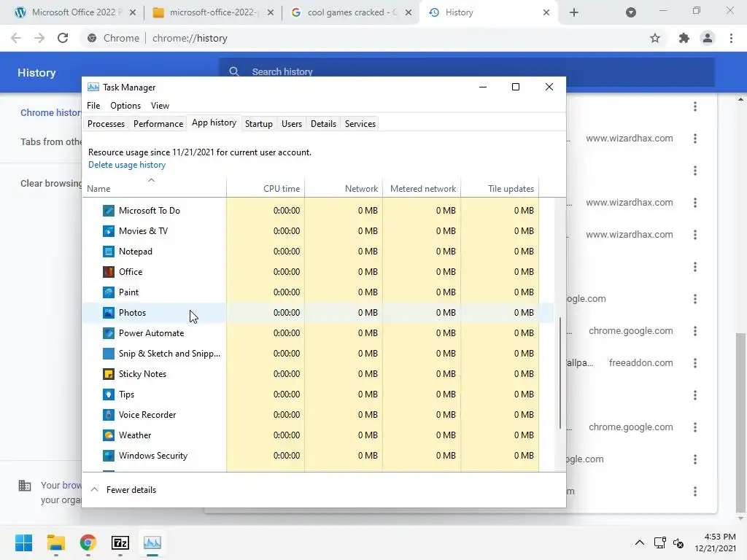Open Options menu in Task Manager
Image resolution: width=747 pixels, height=560 pixels.
(x=125, y=106)
